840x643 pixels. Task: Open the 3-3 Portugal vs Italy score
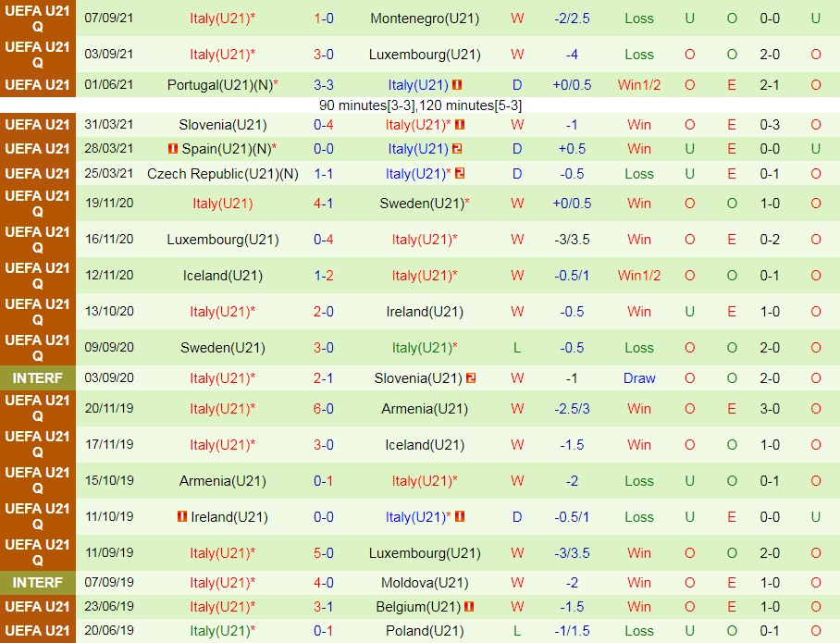click(x=324, y=85)
